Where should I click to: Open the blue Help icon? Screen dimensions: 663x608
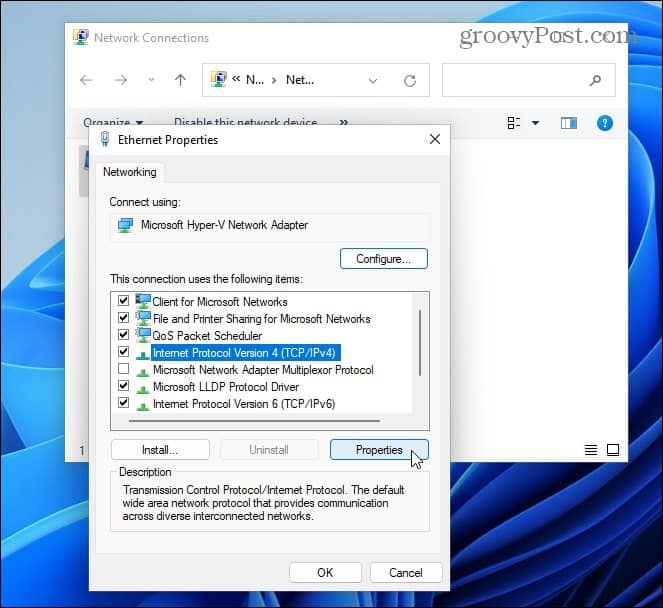click(x=605, y=123)
